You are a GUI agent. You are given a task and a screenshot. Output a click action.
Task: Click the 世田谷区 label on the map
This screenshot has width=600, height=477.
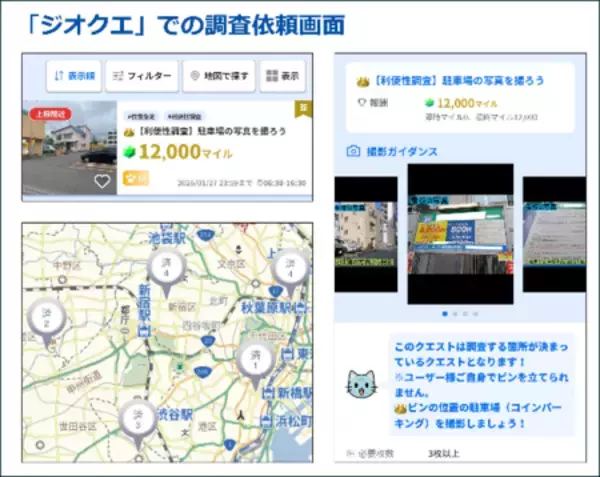pos(78,426)
